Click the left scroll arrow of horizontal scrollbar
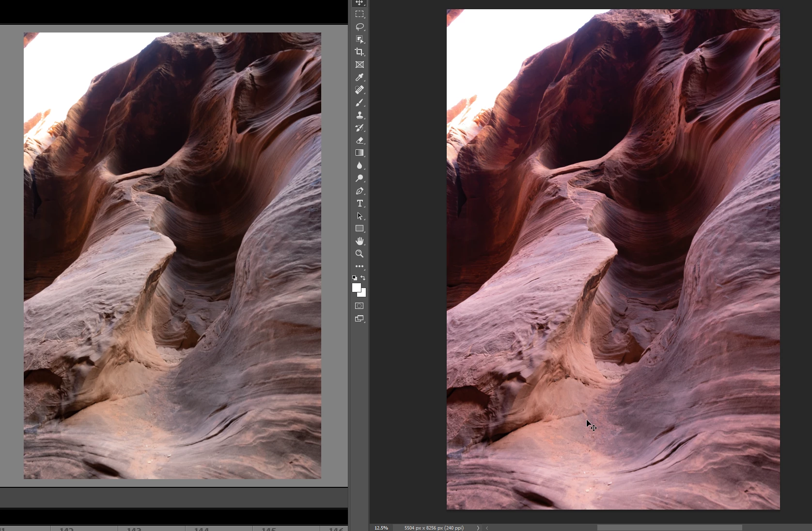 pyautogui.click(x=487, y=528)
